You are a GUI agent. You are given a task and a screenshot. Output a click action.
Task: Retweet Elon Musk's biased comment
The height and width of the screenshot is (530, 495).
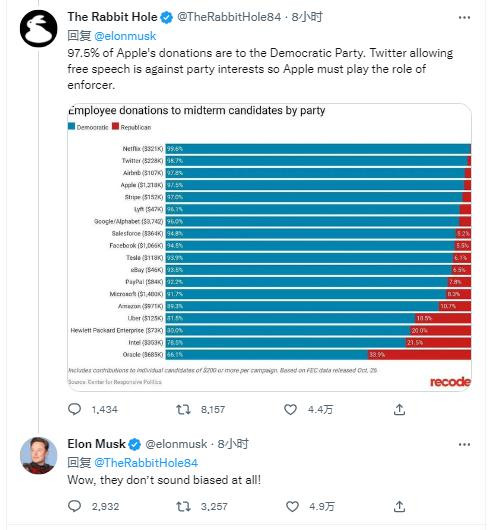[x=183, y=506]
